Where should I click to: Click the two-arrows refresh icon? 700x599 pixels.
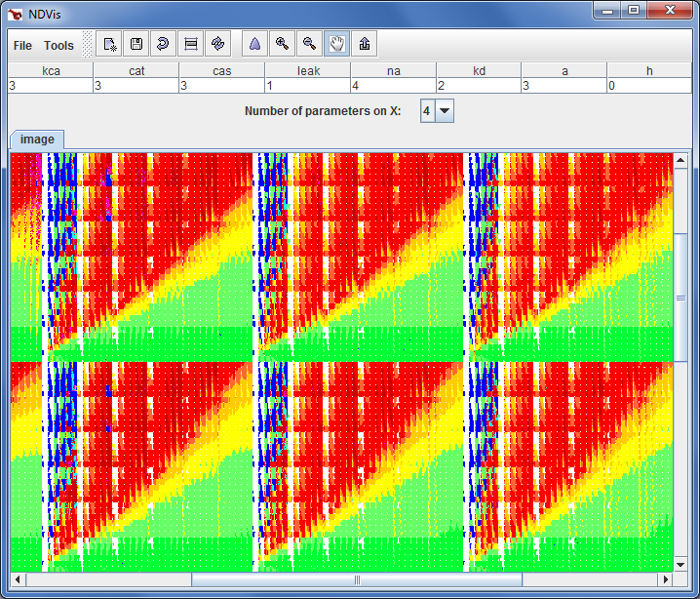[217, 44]
